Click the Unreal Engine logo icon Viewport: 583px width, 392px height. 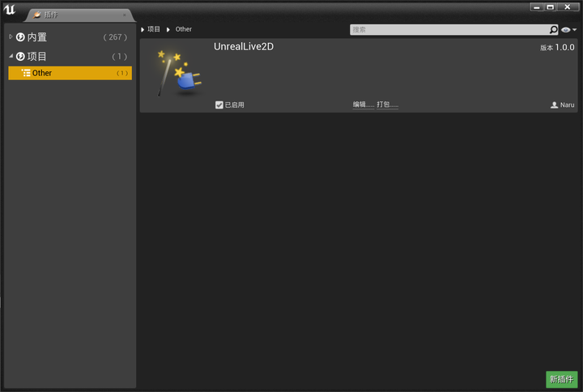point(10,9)
